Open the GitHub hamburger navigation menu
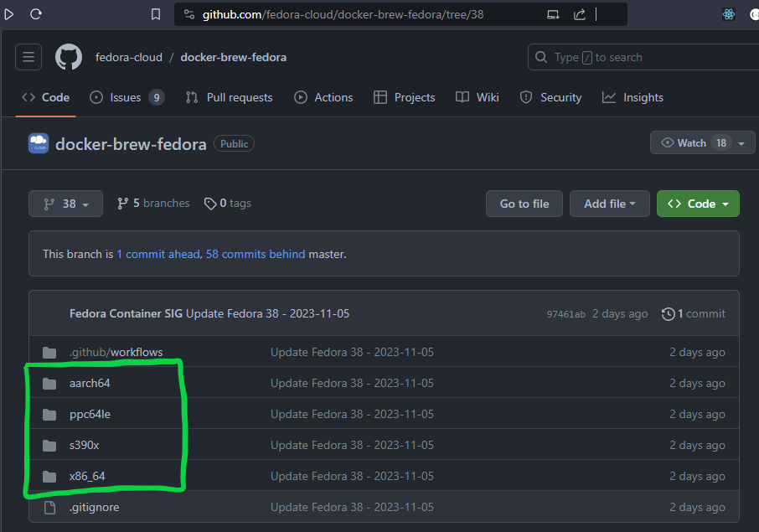The width and height of the screenshot is (759, 532). (x=28, y=57)
